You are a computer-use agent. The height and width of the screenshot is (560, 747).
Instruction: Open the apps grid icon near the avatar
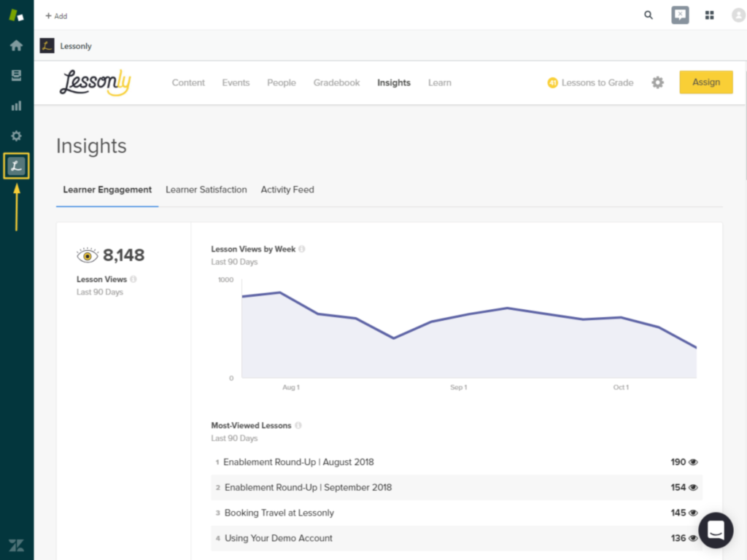tap(709, 15)
